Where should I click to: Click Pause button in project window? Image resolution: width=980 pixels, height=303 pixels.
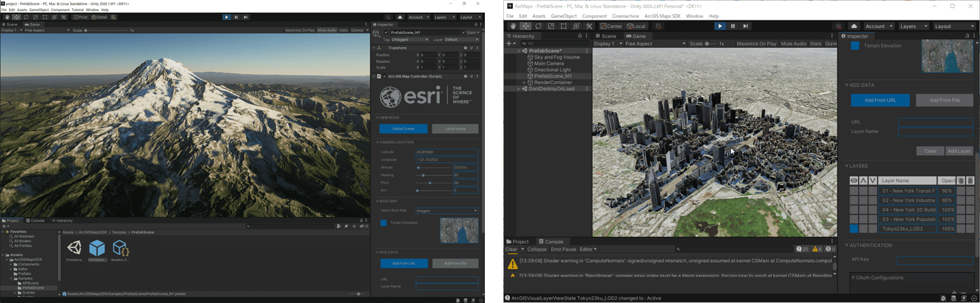pos(236,17)
